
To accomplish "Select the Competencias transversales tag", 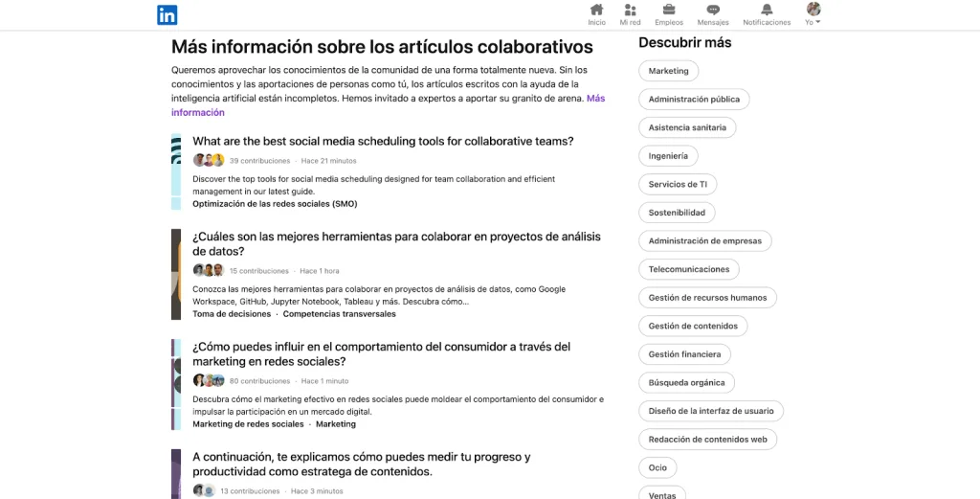I will pos(340,314).
